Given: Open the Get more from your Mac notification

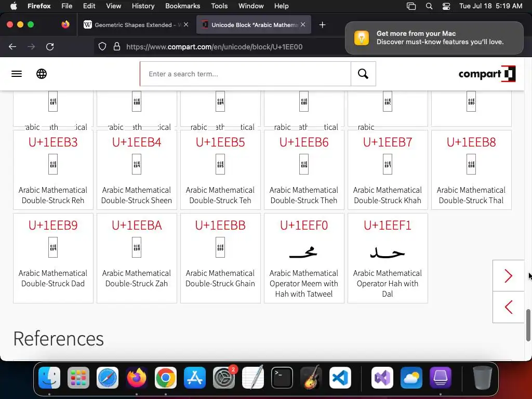Looking at the screenshot, I should coord(434,37).
